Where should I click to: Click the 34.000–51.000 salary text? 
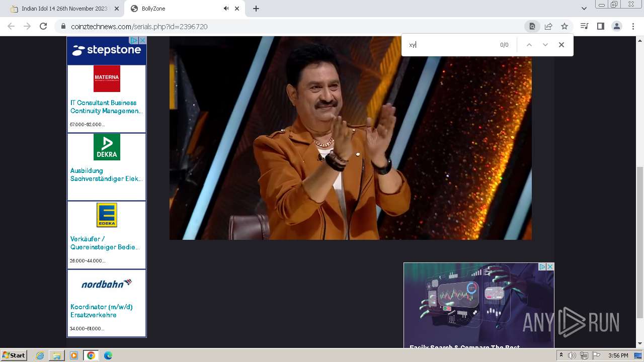(x=87, y=328)
